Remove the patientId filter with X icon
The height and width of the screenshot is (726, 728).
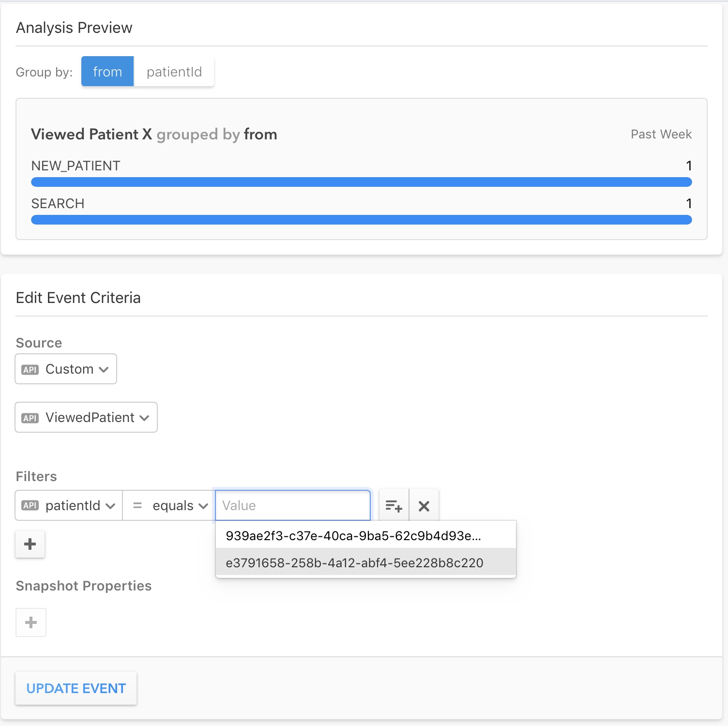pos(424,506)
